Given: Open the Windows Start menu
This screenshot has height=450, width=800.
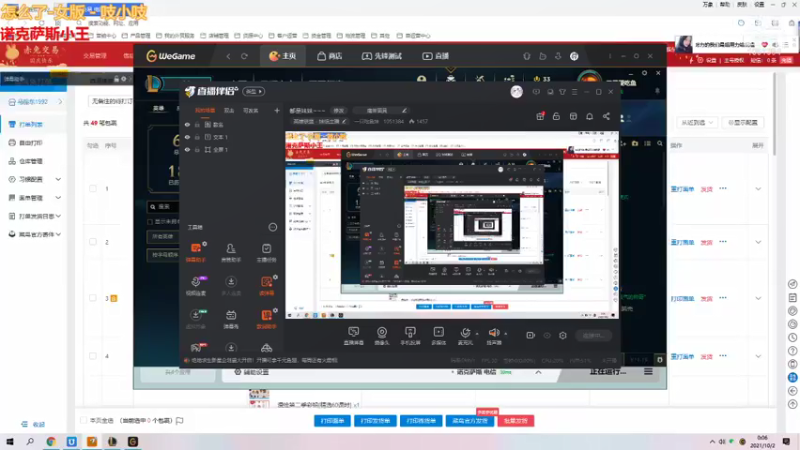Looking at the screenshot, I should click(x=10, y=441).
